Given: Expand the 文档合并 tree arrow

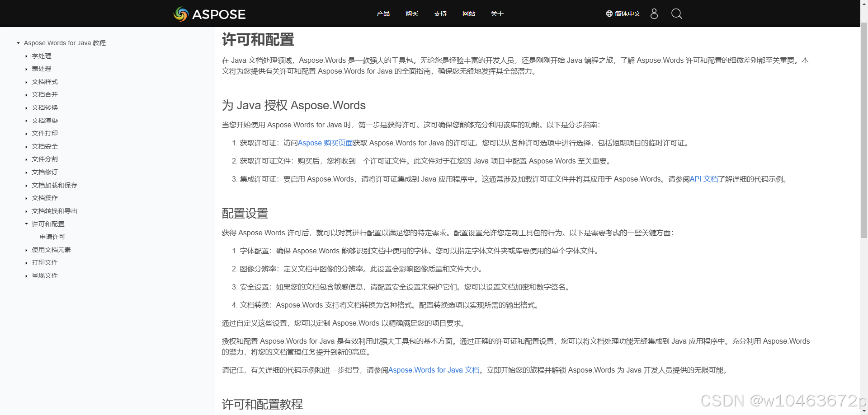Looking at the screenshot, I should pyautogui.click(x=26, y=95).
